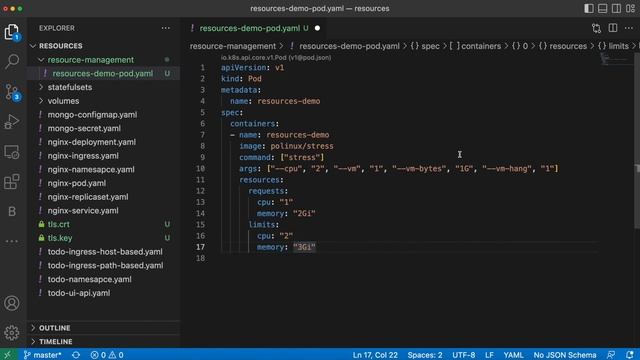This screenshot has width=640, height=360.
Task: Click master branch in status bar
Action: point(42,355)
